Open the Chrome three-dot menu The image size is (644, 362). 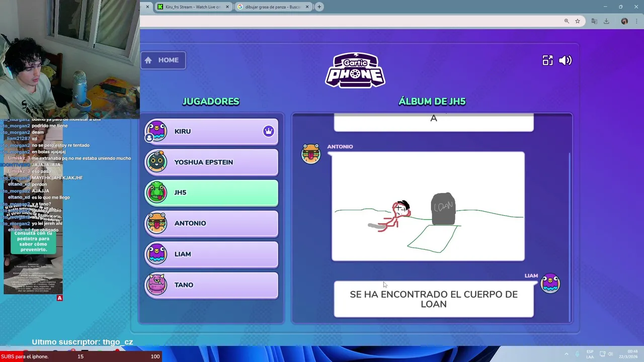pyautogui.click(x=636, y=21)
